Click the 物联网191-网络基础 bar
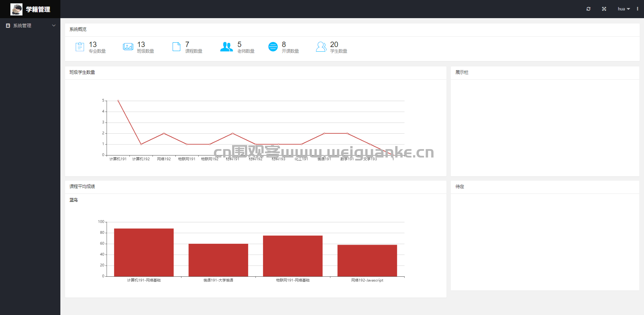The width and height of the screenshot is (644, 315). pos(293,256)
